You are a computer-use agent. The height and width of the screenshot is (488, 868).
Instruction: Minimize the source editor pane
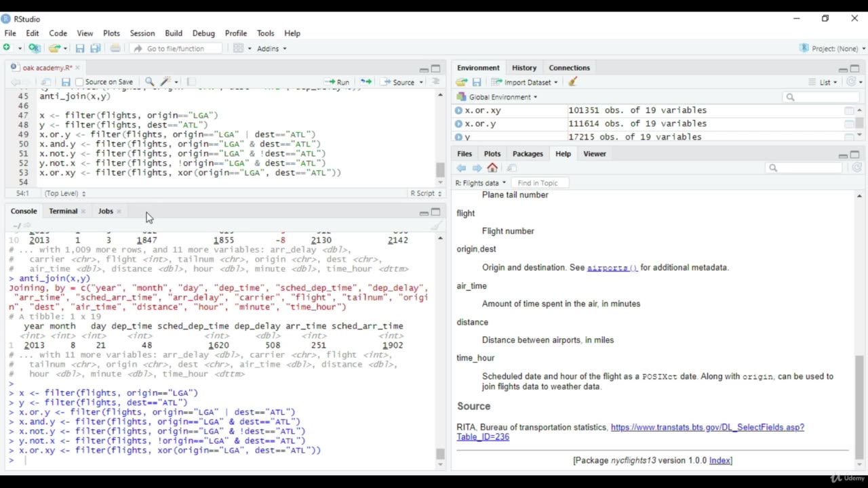(424, 69)
